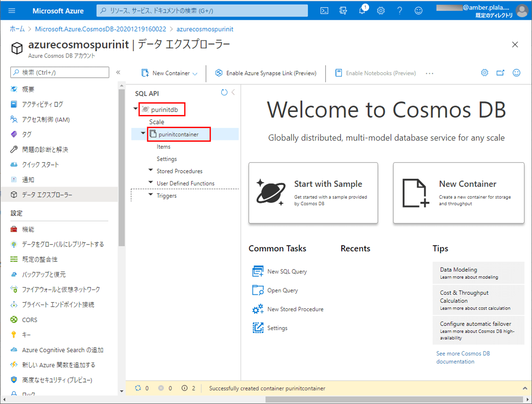Open feedback smiley in top bar

419,10
